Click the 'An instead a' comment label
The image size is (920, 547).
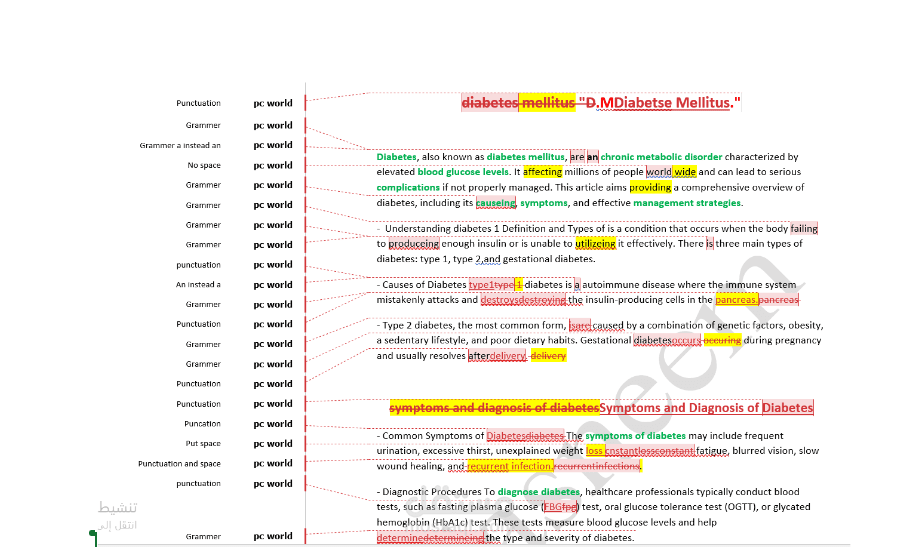(198, 285)
